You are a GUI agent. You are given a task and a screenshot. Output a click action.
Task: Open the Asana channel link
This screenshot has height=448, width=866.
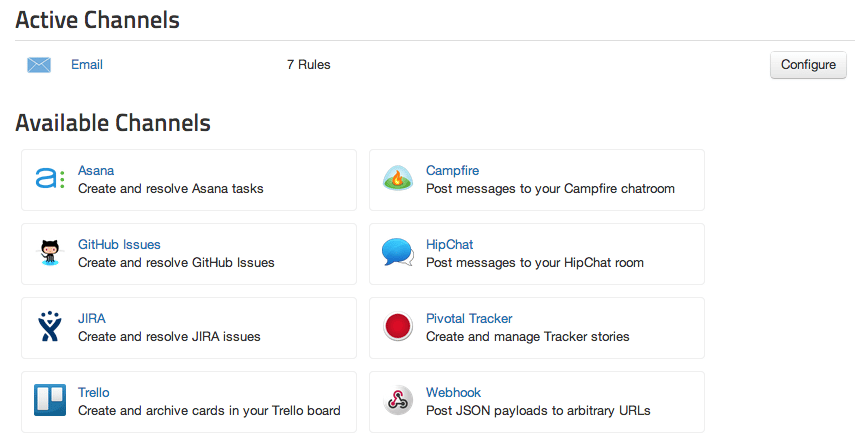pos(96,171)
